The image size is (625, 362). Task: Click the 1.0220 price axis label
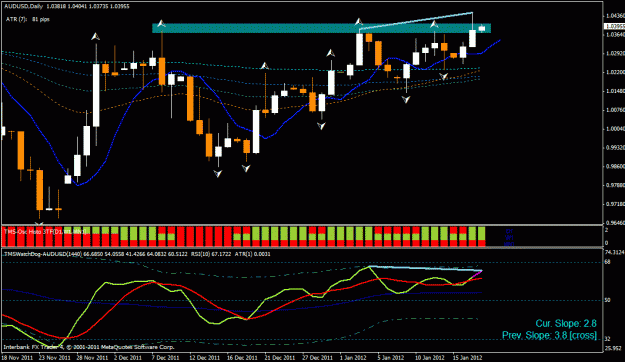coord(615,72)
